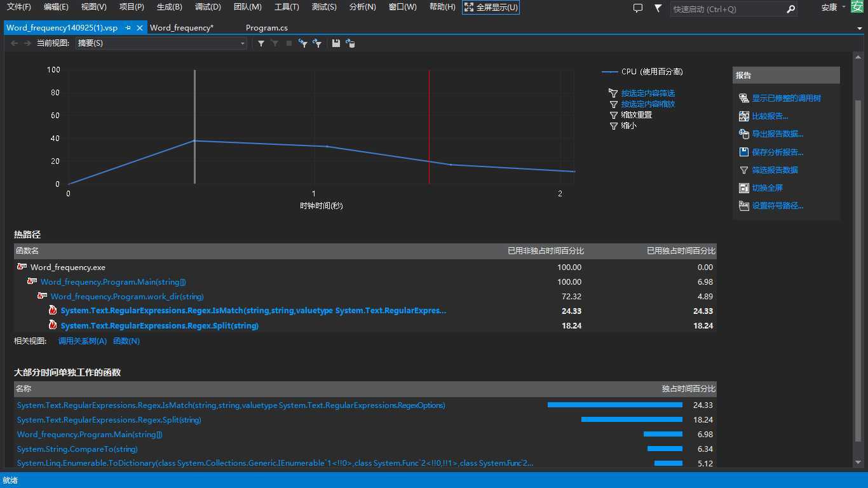868x488 pixels.
Task: Click the 设置符号路径 icon
Action: click(x=744, y=205)
